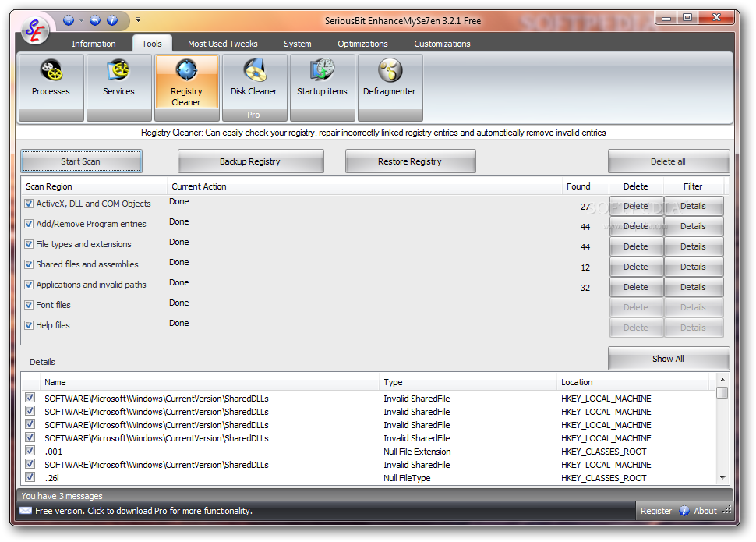Sort details by the Name column header
This screenshot has height=542, width=756.
coord(210,382)
